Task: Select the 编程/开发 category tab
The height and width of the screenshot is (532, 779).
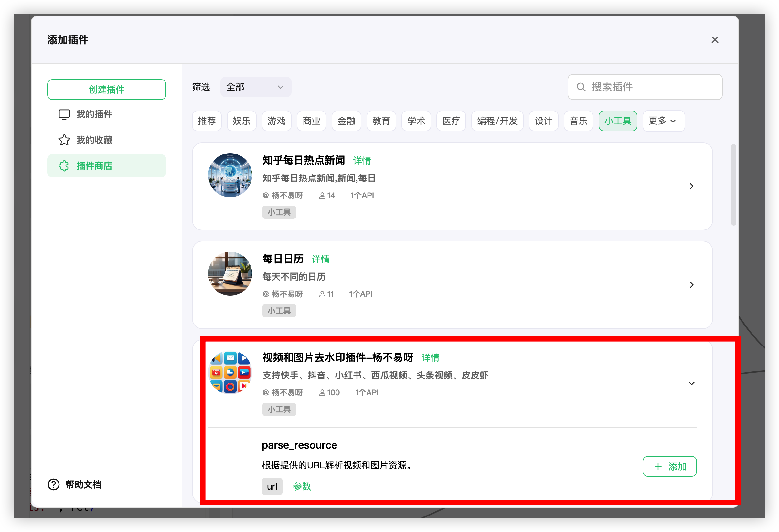Action: (x=497, y=121)
